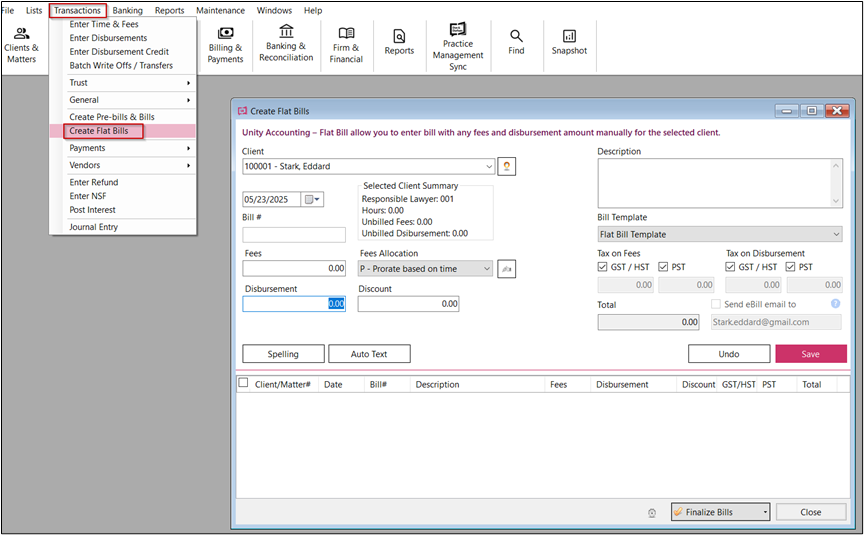Open Firm & Financial toolbar icon
The image size is (864, 535).
(346, 45)
